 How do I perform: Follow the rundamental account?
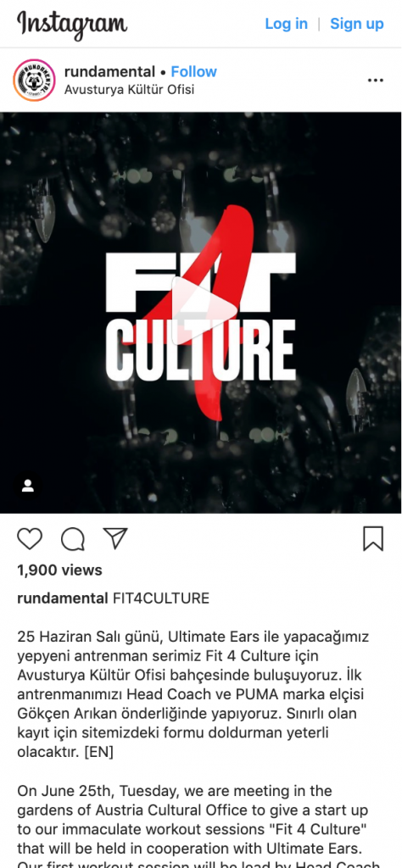[194, 71]
